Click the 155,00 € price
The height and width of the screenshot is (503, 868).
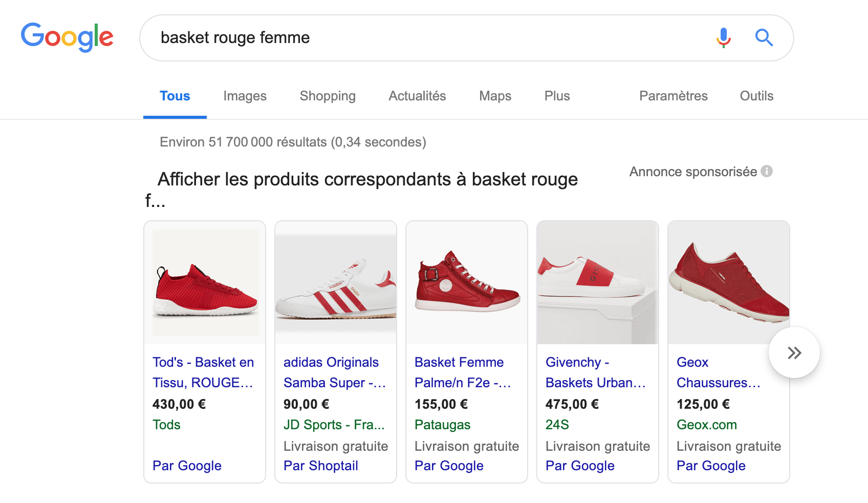click(441, 404)
